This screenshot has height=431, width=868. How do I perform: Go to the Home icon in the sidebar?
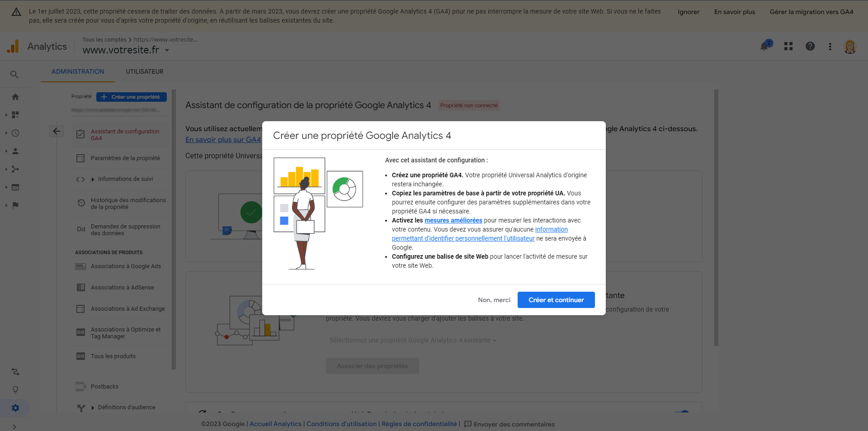(x=15, y=97)
